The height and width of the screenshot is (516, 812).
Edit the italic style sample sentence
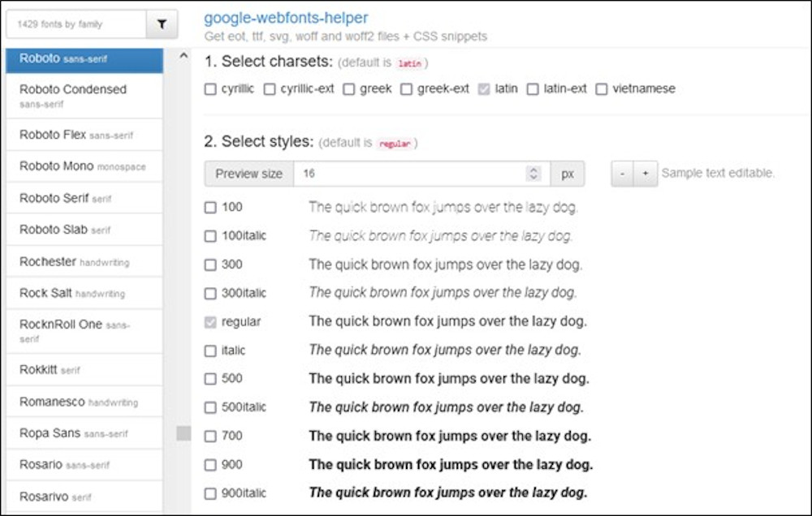coord(445,350)
